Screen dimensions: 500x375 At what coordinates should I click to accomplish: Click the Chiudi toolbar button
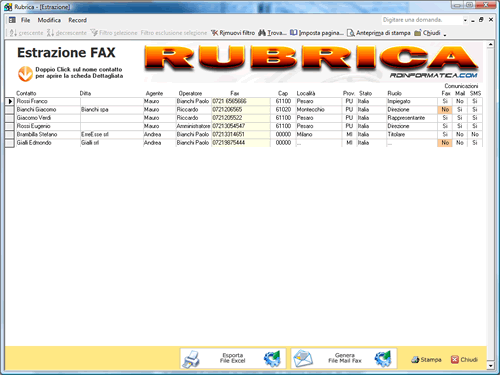[427, 33]
